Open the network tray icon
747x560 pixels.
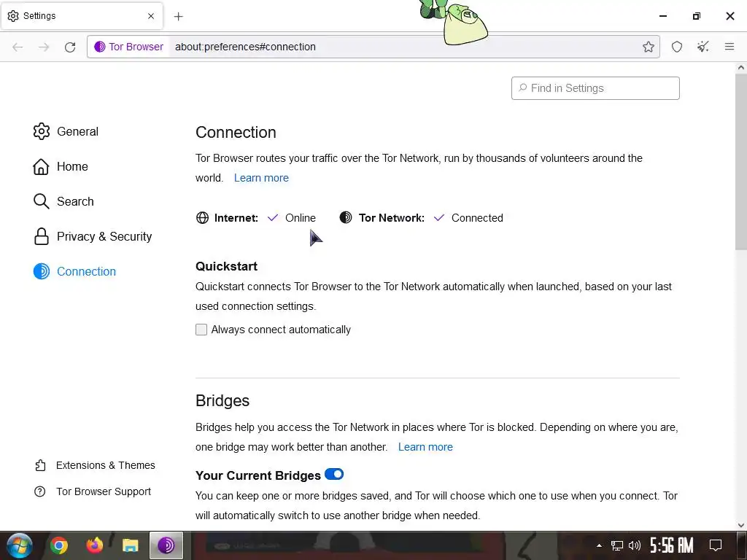click(x=617, y=545)
